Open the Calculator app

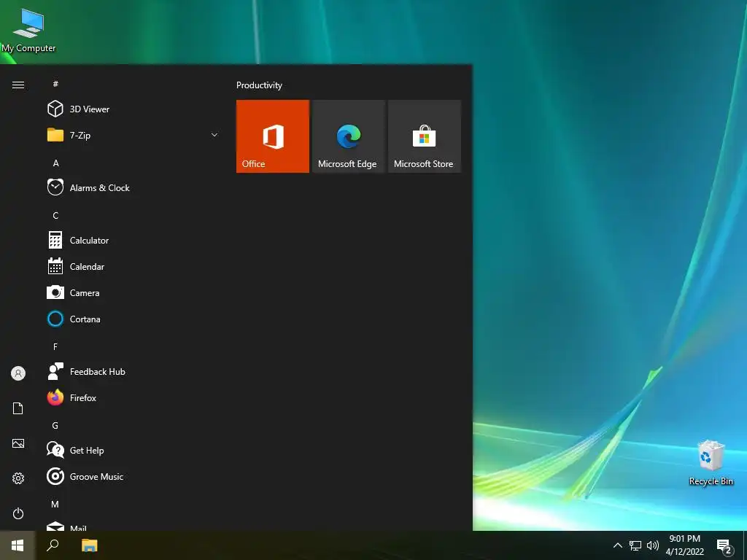[x=133, y=241]
